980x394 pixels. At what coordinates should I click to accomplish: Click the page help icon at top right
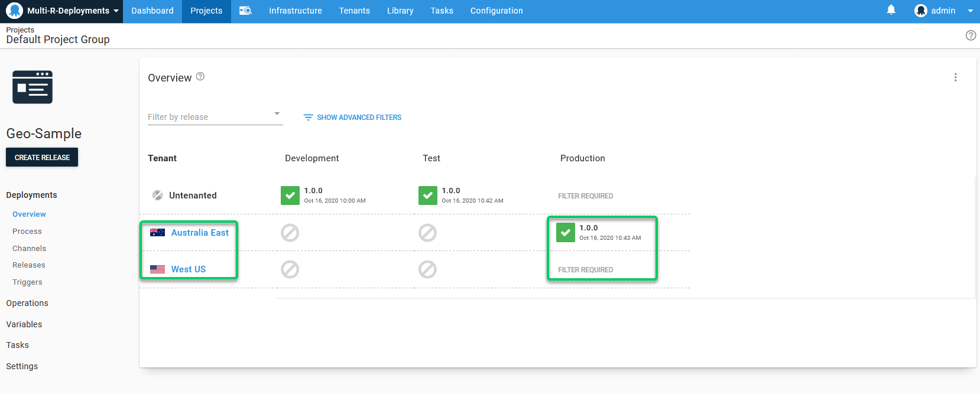click(971, 35)
